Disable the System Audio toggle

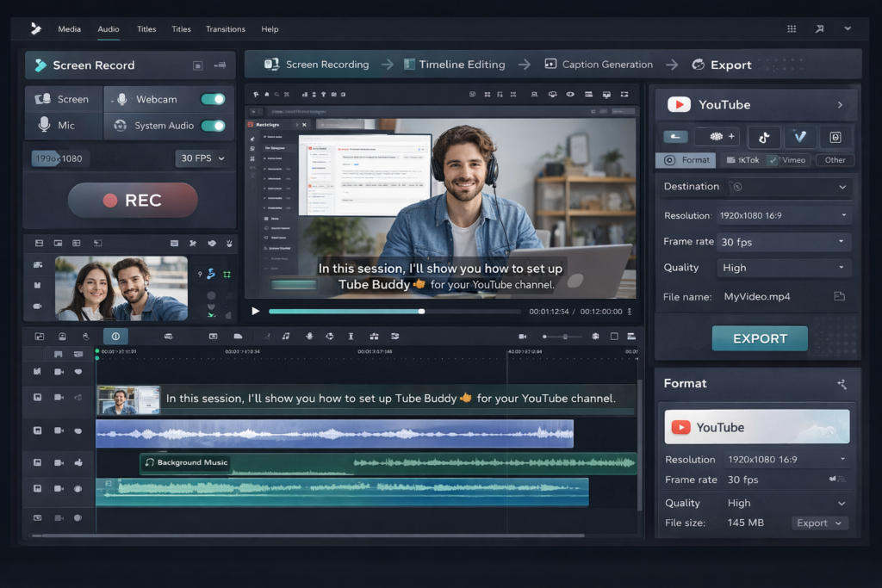211,125
